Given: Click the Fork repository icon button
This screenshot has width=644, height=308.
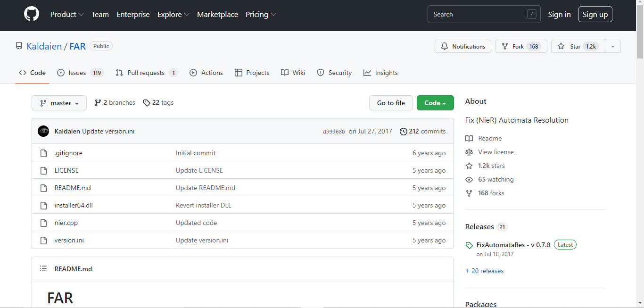Looking at the screenshot, I should (x=505, y=46).
